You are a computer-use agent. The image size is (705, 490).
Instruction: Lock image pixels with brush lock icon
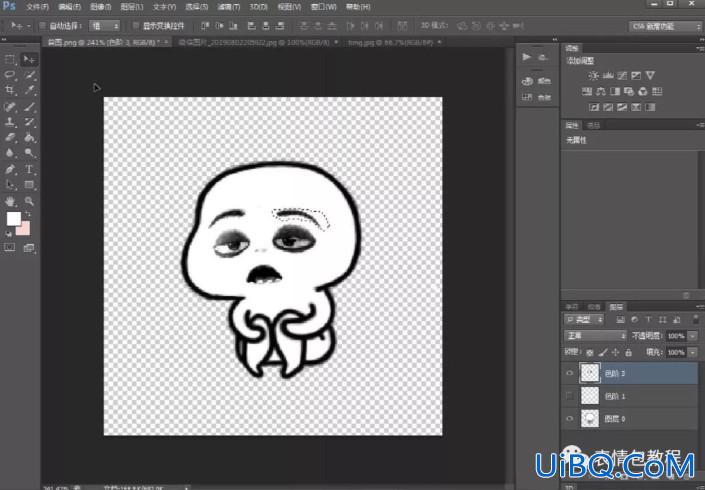[x=603, y=352]
